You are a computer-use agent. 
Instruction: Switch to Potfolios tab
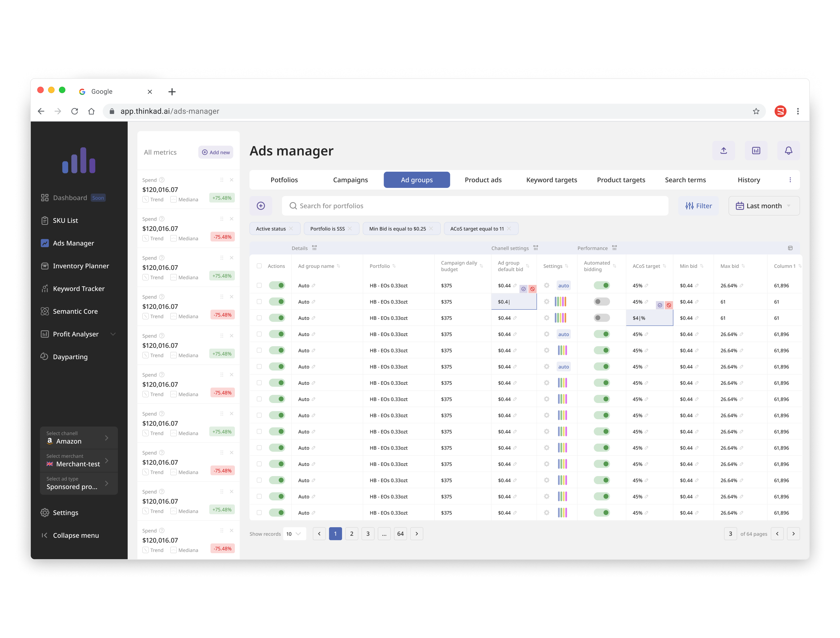[x=284, y=180]
